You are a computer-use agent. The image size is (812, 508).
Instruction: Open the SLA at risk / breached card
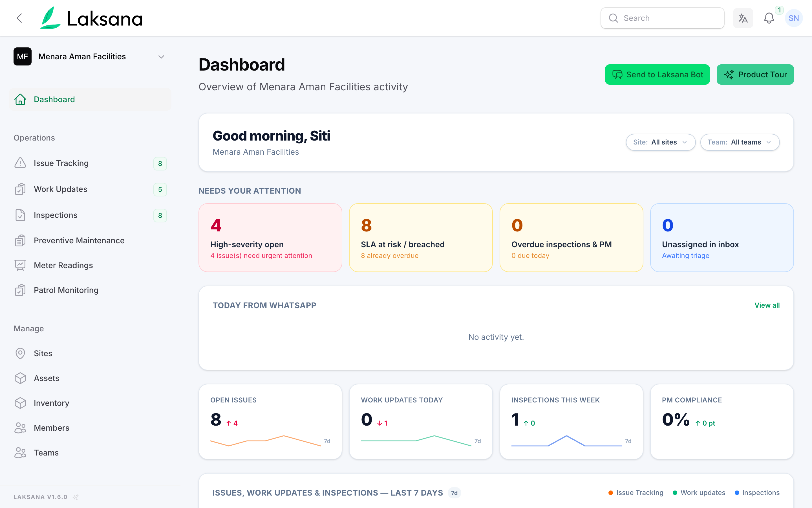[421, 238]
